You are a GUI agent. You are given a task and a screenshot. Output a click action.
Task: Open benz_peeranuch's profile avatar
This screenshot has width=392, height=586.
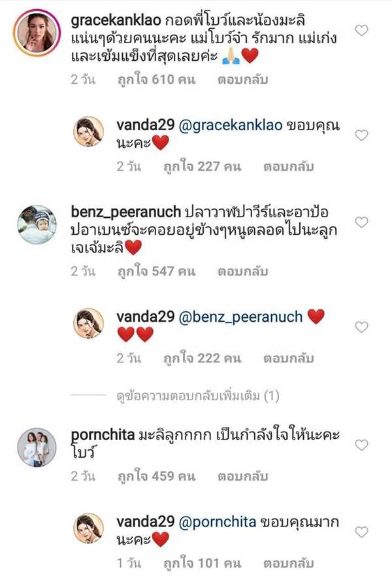37,224
